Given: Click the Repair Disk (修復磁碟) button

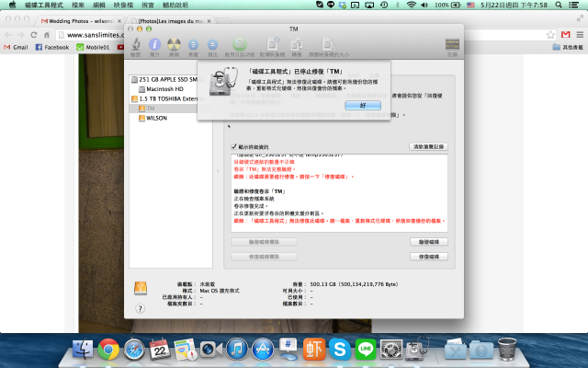Looking at the screenshot, I should coord(429,257).
